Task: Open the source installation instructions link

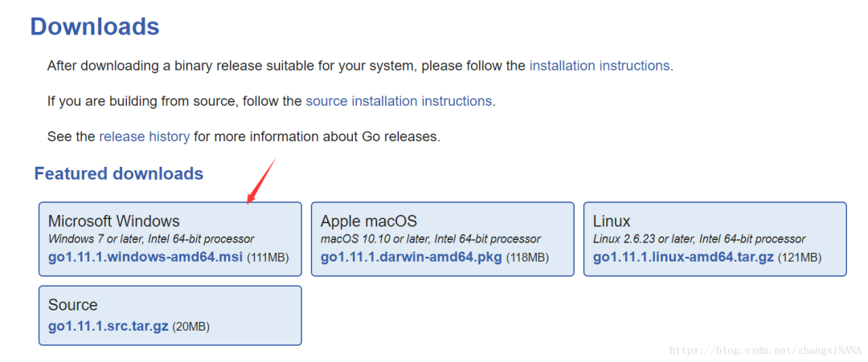Action: tap(400, 101)
